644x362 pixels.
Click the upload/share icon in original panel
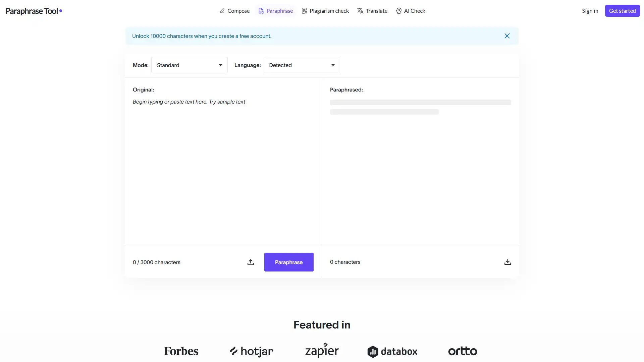click(250, 262)
